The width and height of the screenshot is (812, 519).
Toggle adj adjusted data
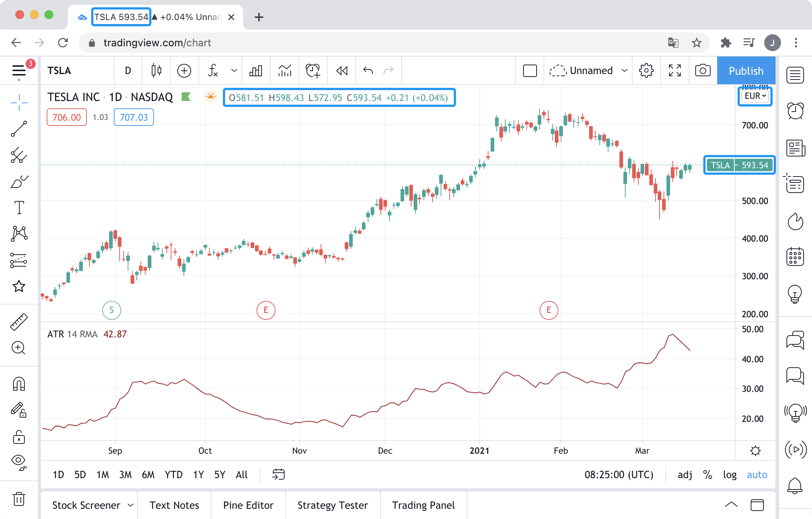coord(685,475)
